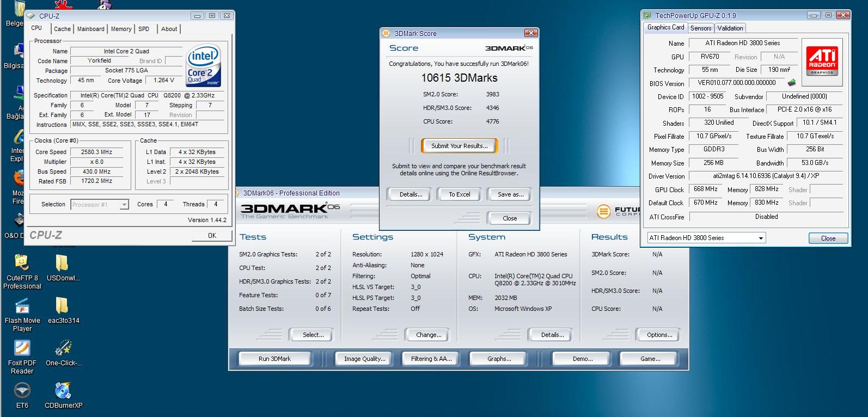The width and height of the screenshot is (868, 417).
Task: Click the GPU-Z title bar app icon
Action: pos(647,15)
